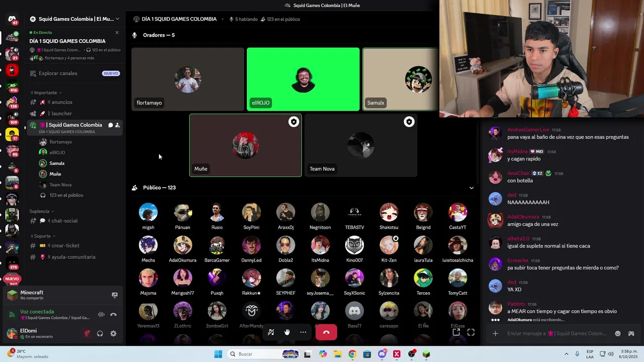Open the launcher channel
Image resolution: width=644 pixels, height=362 pixels.
[x=75, y=114]
